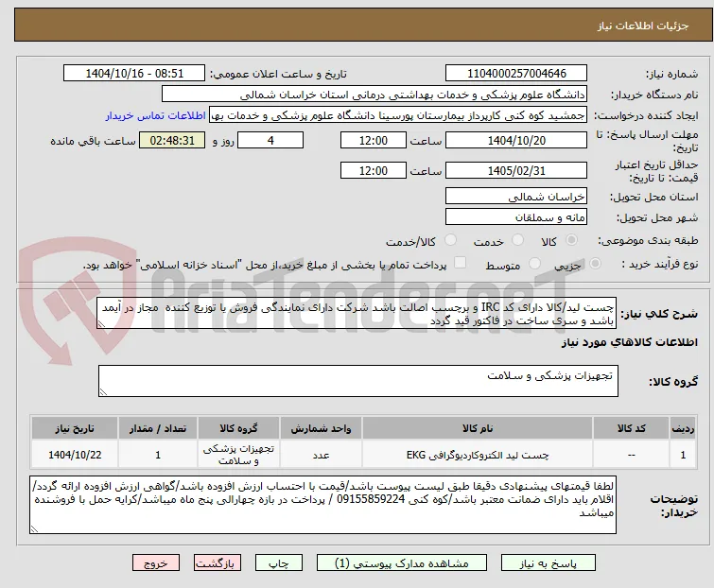Click the چاپ print button
The height and width of the screenshot is (588, 714).
279,563
